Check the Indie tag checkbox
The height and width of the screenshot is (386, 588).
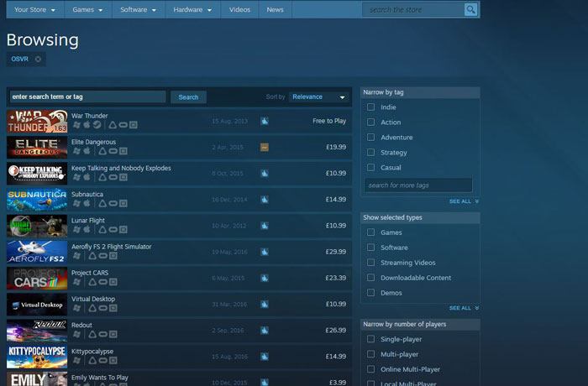coord(371,107)
